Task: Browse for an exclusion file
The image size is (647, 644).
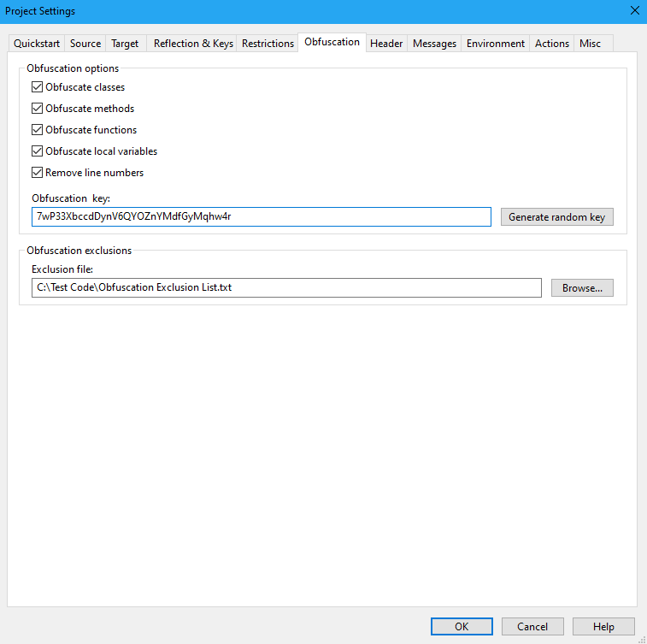Action: (x=582, y=288)
